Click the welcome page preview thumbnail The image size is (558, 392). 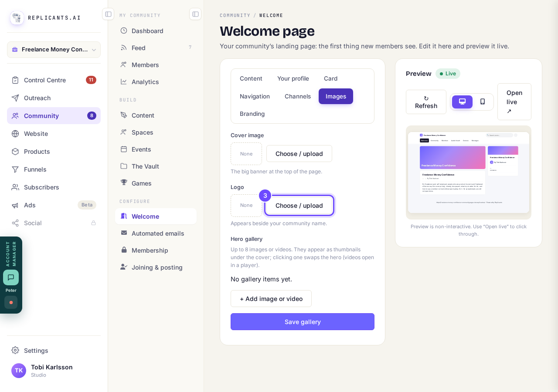469,172
